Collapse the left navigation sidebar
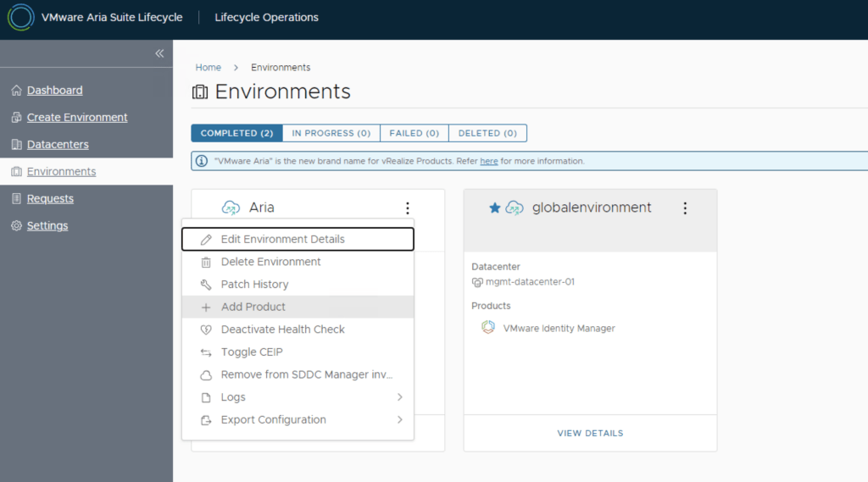The width and height of the screenshot is (868, 482). click(x=159, y=53)
